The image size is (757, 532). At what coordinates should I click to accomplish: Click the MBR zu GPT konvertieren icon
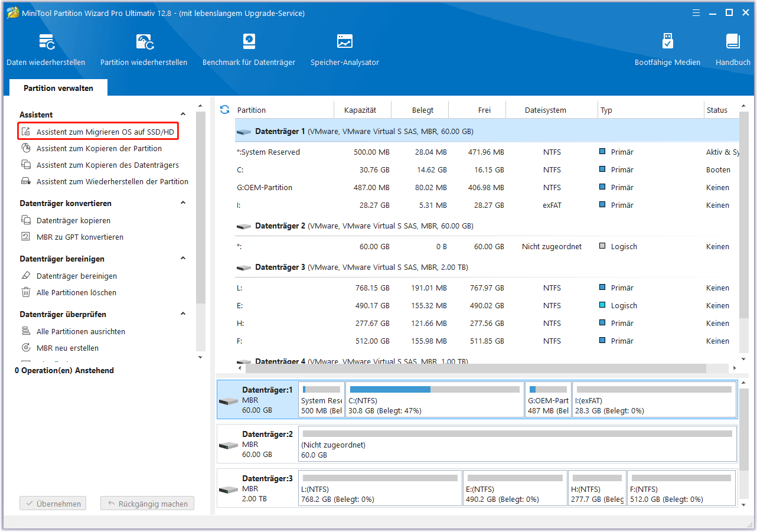point(26,237)
